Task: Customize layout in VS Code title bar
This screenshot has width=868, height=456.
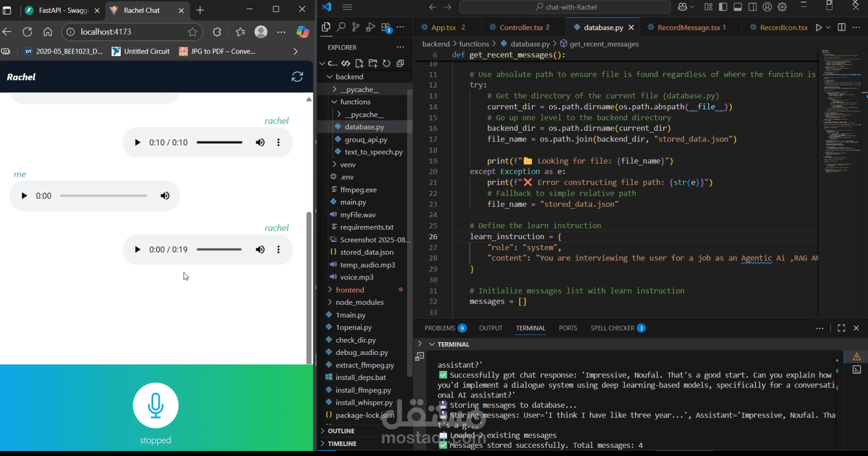Action: click(x=708, y=7)
